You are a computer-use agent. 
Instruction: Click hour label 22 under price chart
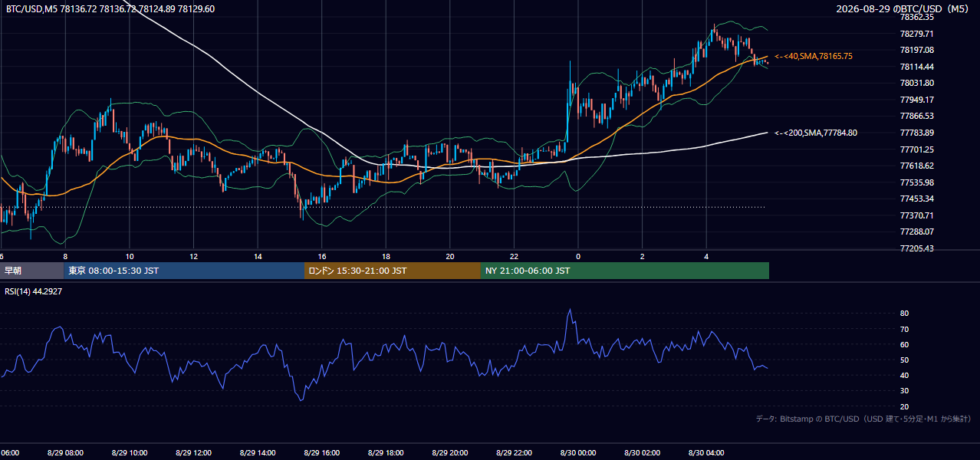pyautogui.click(x=514, y=256)
